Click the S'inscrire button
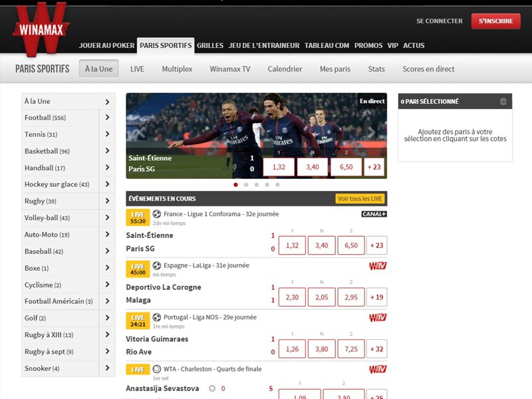 pos(495,21)
